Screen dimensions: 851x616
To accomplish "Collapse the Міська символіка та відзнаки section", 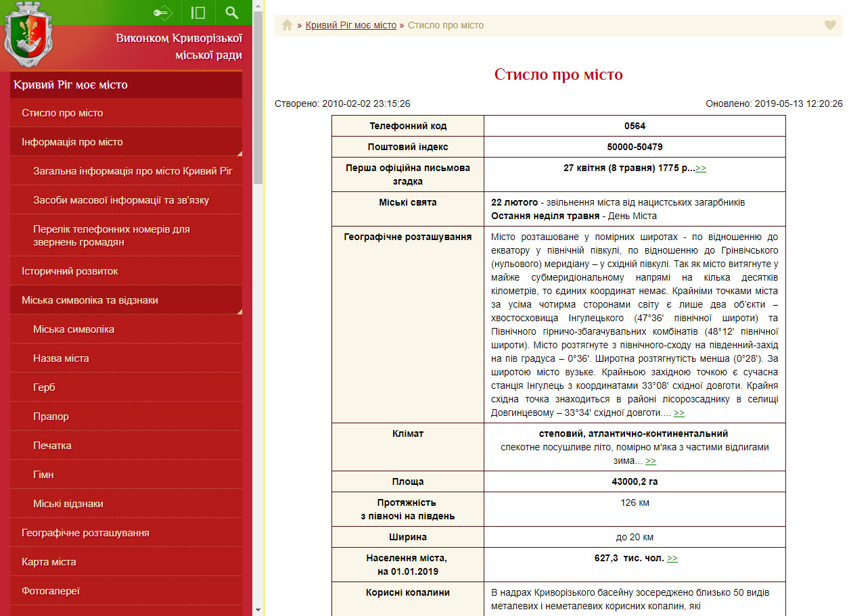I will pos(90,300).
